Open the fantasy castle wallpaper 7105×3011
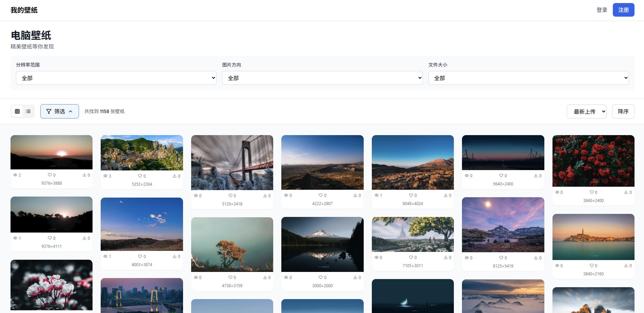The image size is (644, 313). tap(412, 234)
